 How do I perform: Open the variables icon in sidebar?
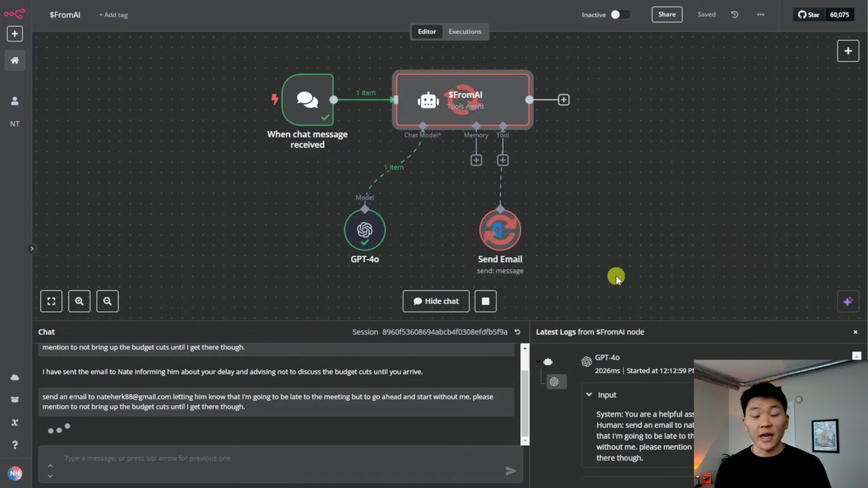coord(14,422)
